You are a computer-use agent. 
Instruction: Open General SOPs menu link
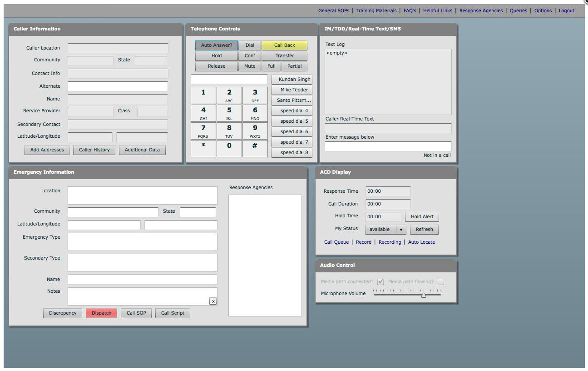(333, 10)
